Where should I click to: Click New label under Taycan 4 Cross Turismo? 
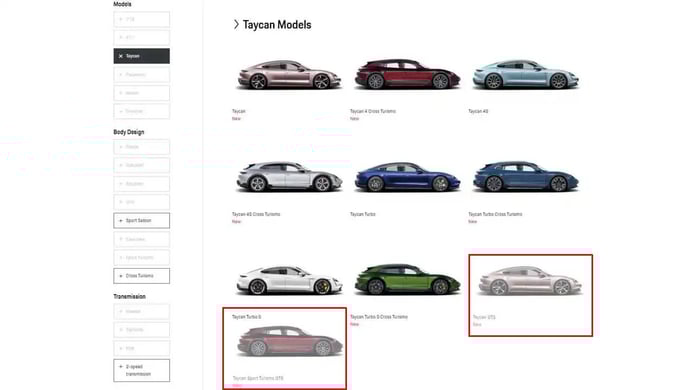click(355, 119)
